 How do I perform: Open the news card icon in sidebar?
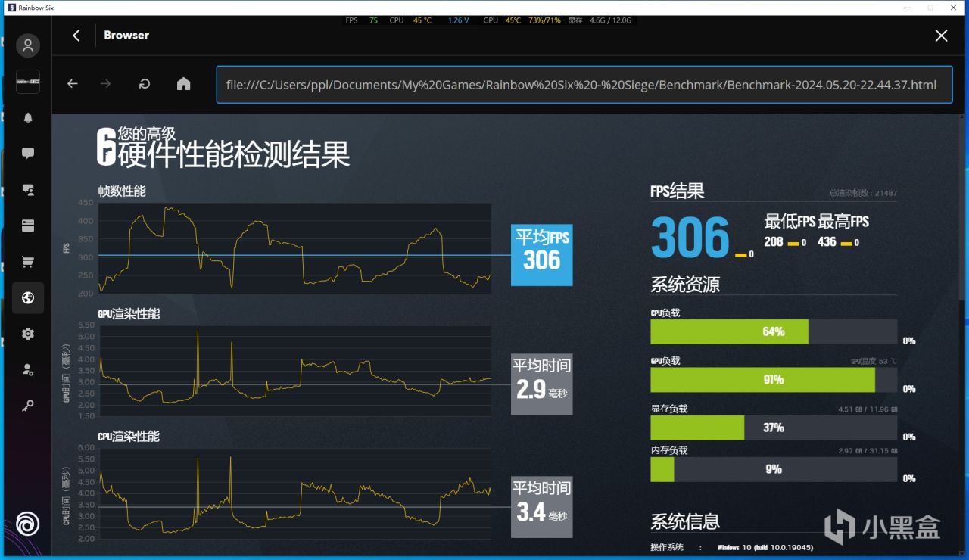(28, 226)
